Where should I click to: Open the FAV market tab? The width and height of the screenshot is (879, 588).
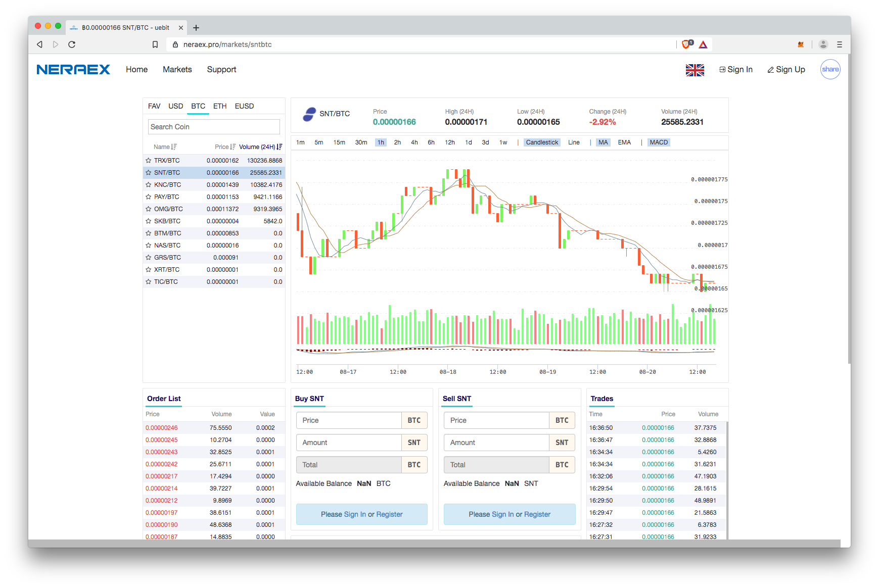coord(154,106)
